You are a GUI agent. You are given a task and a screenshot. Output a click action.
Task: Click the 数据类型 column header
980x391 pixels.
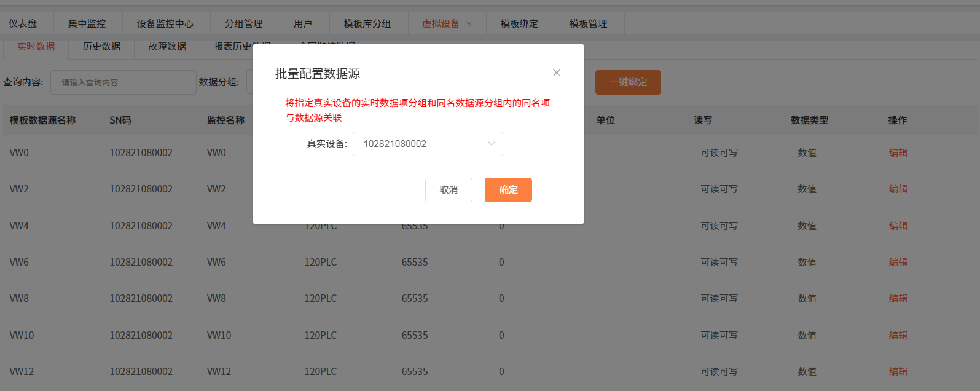click(809, 120)
